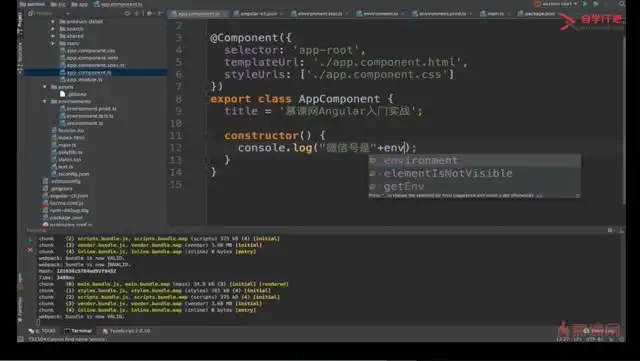
Task: Open app.component.css in project tree
Action: tap(87, 51)
